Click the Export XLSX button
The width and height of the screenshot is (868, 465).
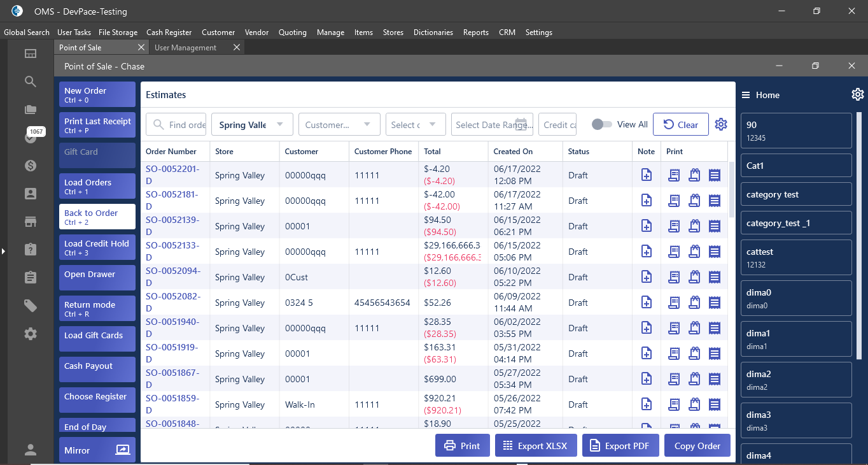point(535,446)
